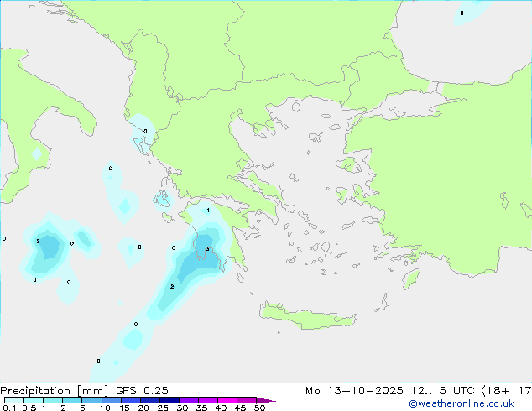The width and height of the screenshot is (532, 411).
Task: Click the 1–2 mm legend swatch
Action: (x=53, y=400)
